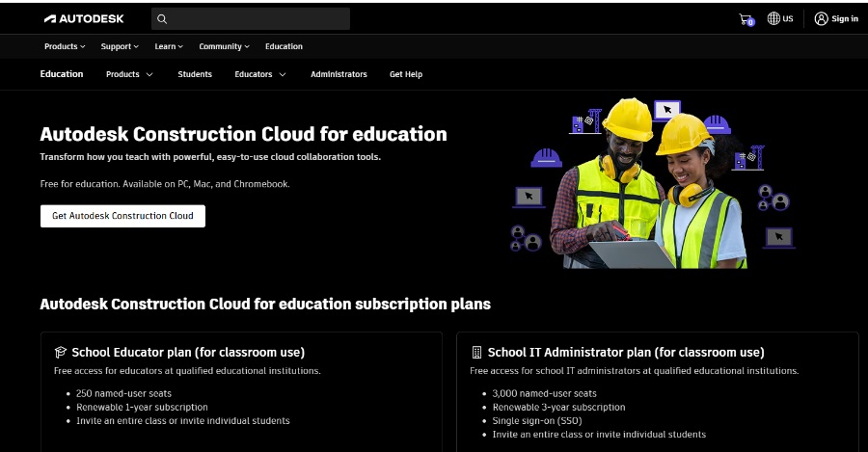Open the shopping cart icon
The width and height of the screenshot is (868, 452).
click(746, 19)
